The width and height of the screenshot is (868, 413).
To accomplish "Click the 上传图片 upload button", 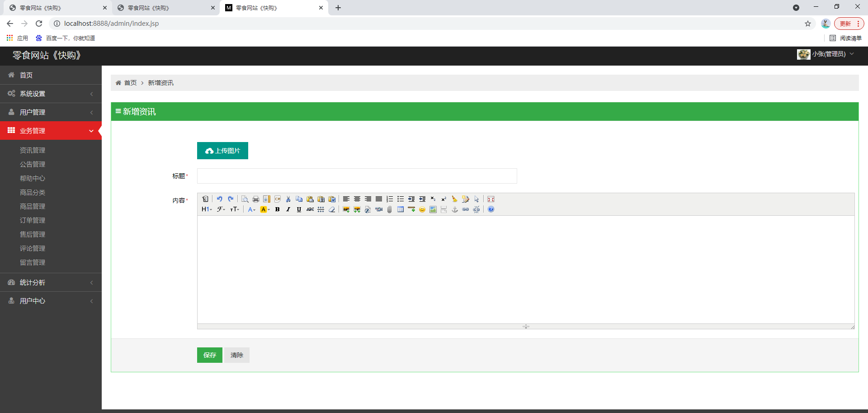I will pyautogui.click(x=222, y=151).
